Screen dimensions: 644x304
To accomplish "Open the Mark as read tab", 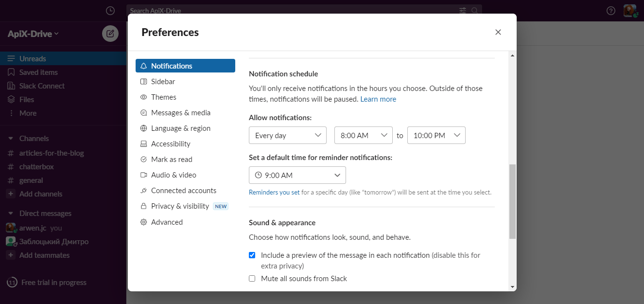I will 185,159.
